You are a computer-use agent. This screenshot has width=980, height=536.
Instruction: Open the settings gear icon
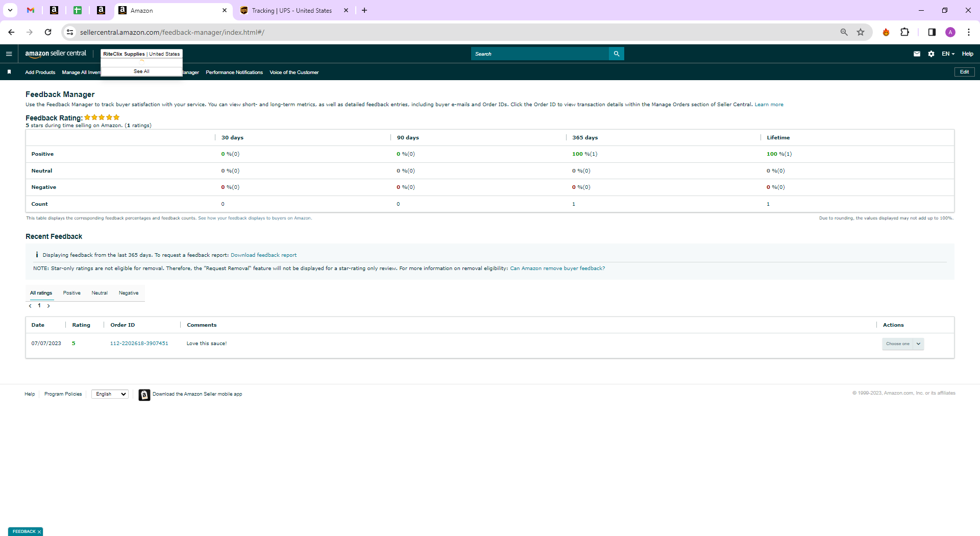click(931, 54)
